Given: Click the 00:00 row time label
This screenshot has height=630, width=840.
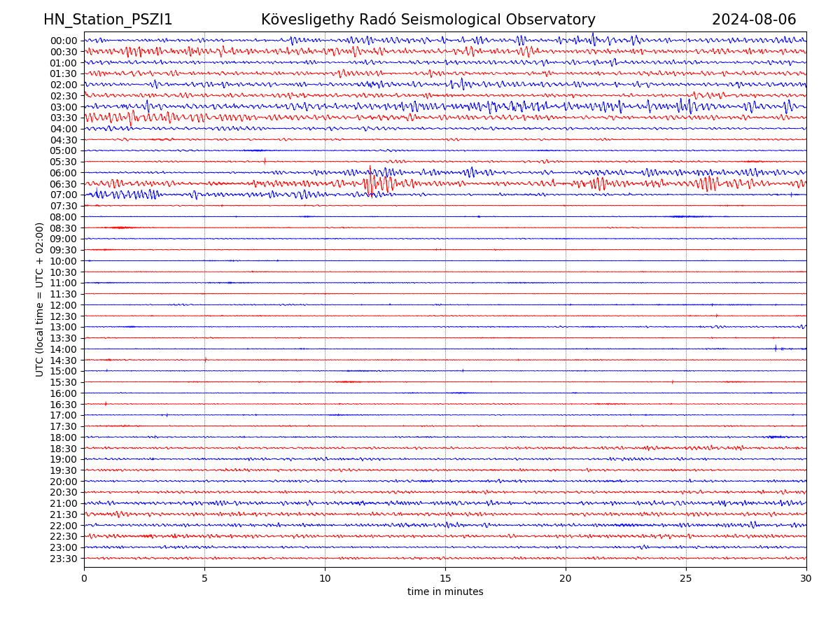Looking at the screenshot, I should click(63, 41).
